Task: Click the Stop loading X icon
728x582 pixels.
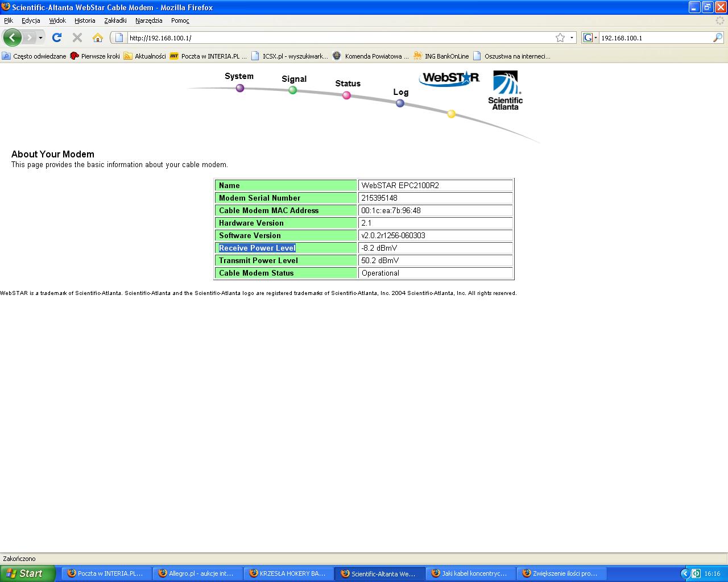Action: click(x=77, y=38)
